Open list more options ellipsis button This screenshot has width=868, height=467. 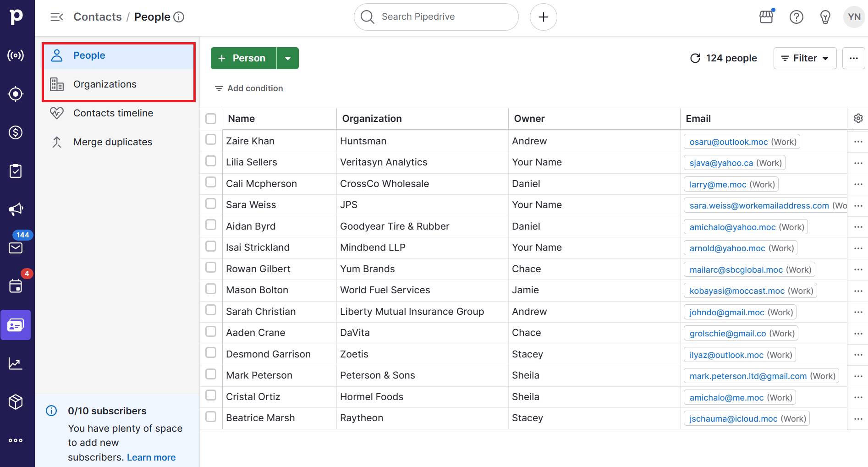tap(854, 58)
